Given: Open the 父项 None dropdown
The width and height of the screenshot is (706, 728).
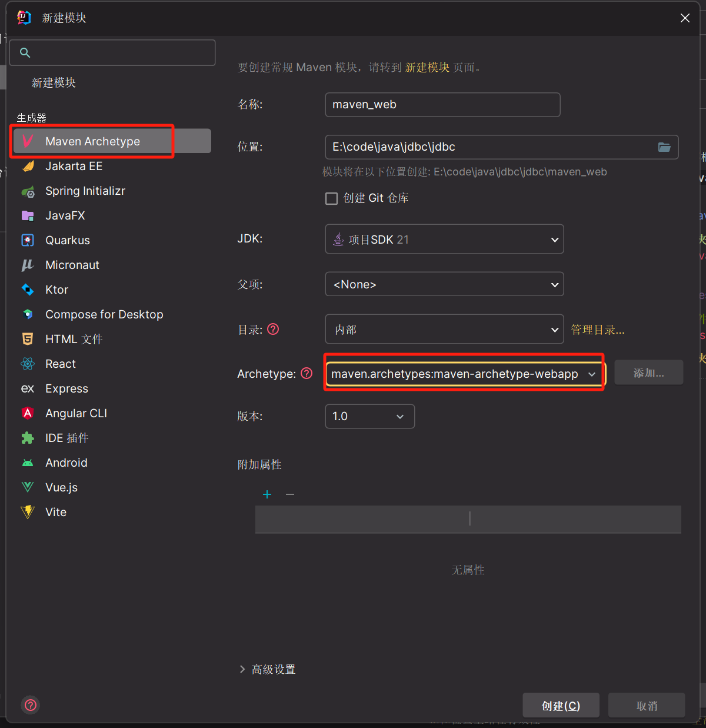Looking at the screenshot, I should (444, 284).
